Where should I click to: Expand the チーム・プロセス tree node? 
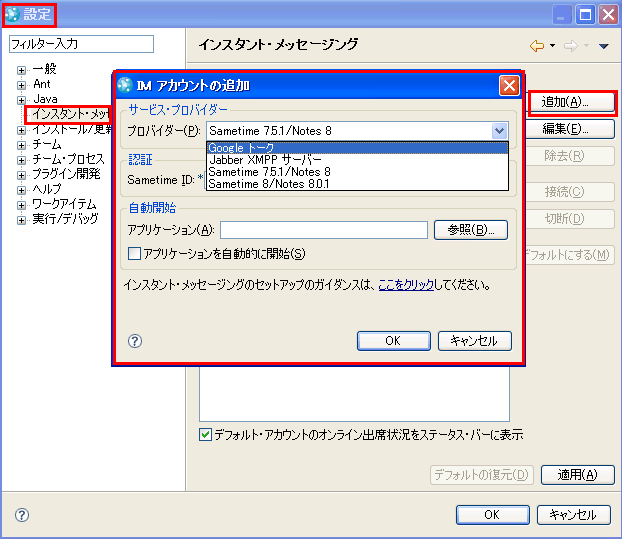pyautogui.click(x=21, y=160)
